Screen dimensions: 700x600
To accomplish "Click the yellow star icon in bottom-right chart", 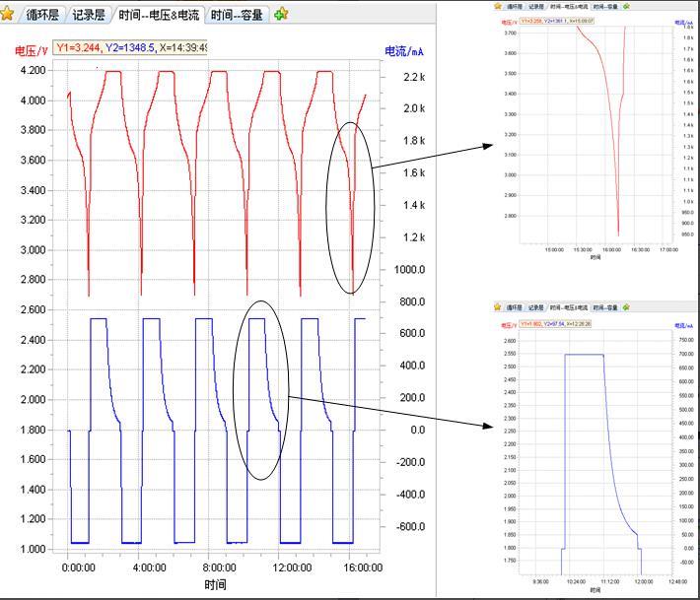I will click(x=498, y=307).
